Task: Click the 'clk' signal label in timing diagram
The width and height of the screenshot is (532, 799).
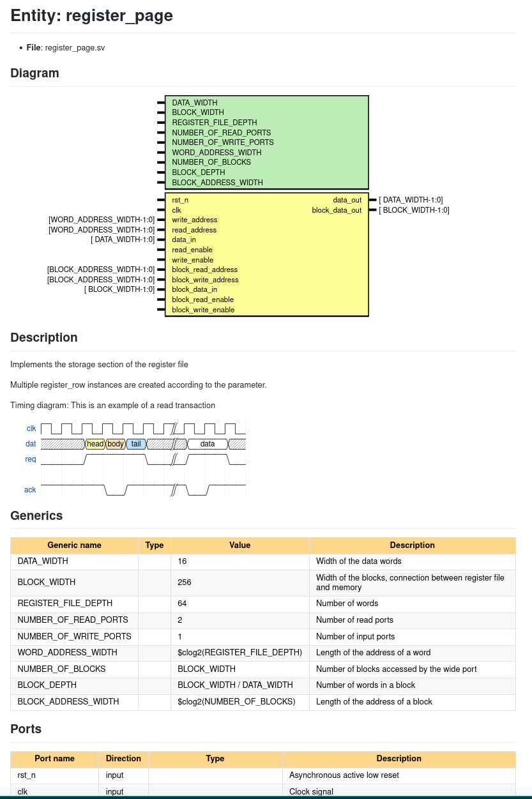Action: [31, 429]
